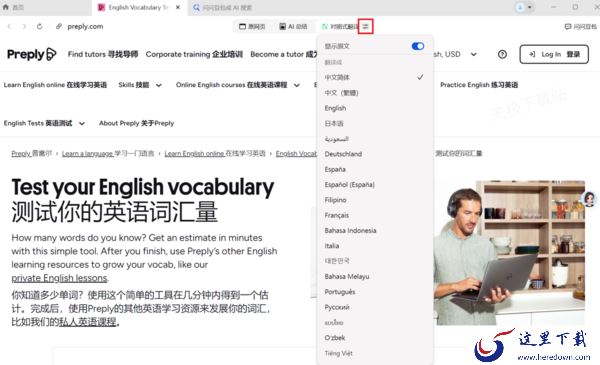Select Tiếng Việt in the language list

coord(375,353)
